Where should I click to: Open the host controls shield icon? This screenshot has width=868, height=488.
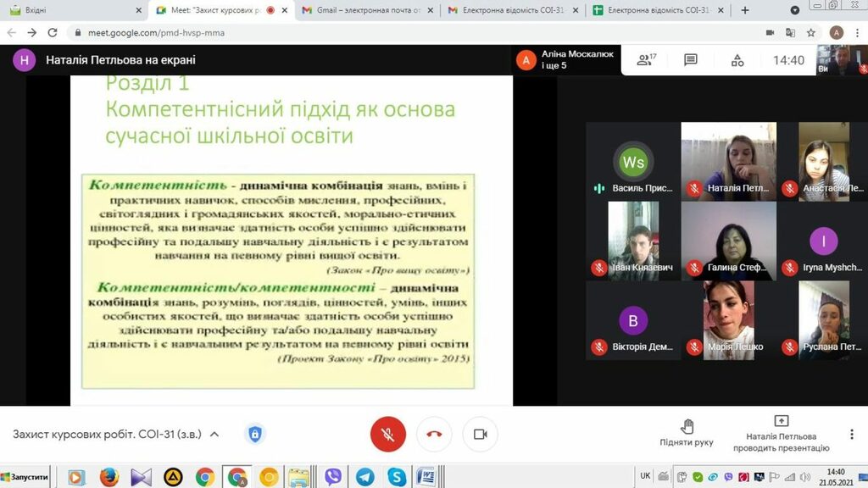(x=254, y=434)
